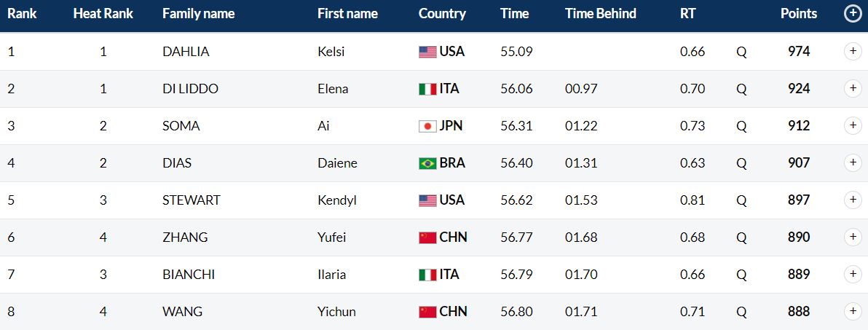Click the USA flag in Dahlia's row
Viewport: 868px width, 330px height.
427,52
